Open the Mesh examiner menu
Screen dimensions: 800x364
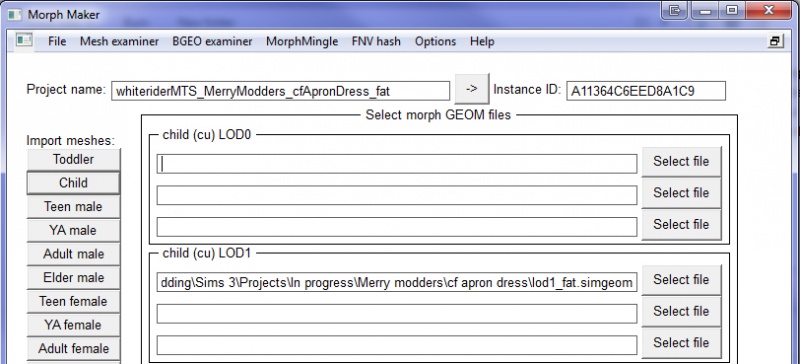pyautogui.click(x=119, y=41)
